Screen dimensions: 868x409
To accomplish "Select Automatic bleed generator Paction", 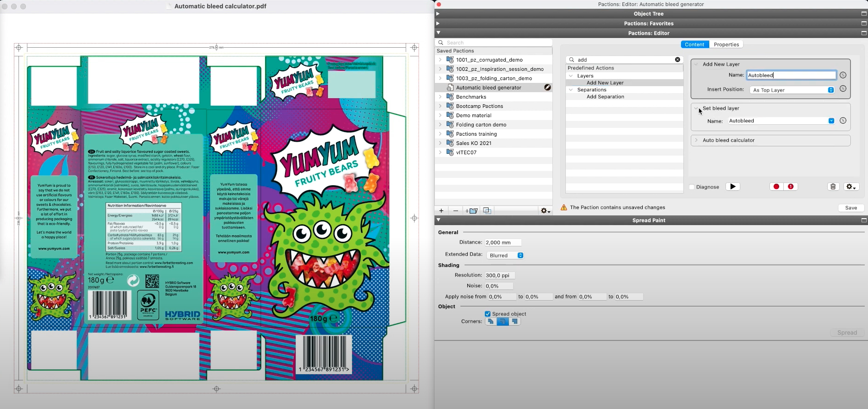I will tap(489, 88).
